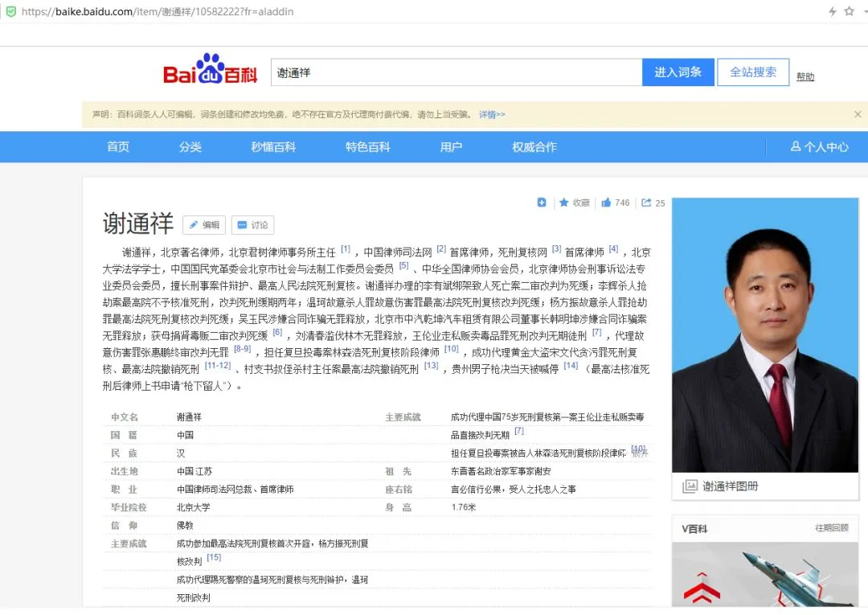Click reference [14] superscript
This screenshot has width=868, height=615.
(x=571, y=365)
